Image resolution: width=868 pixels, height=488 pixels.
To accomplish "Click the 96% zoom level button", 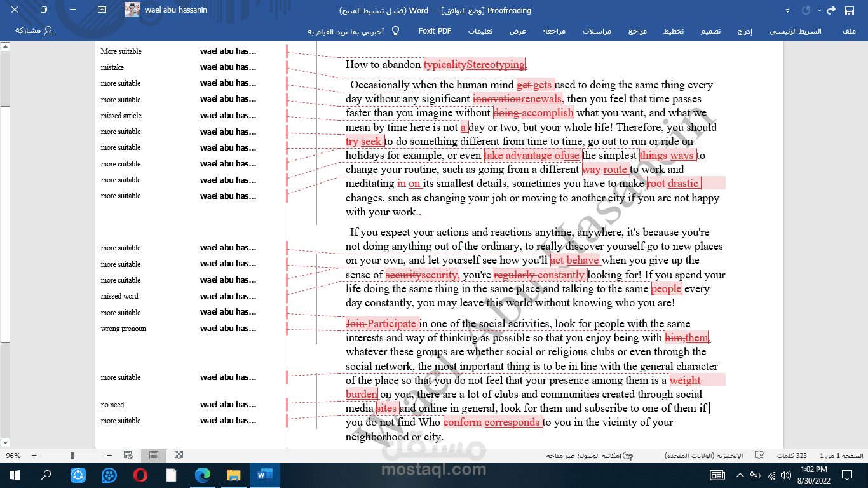I will tap(13, 456).
